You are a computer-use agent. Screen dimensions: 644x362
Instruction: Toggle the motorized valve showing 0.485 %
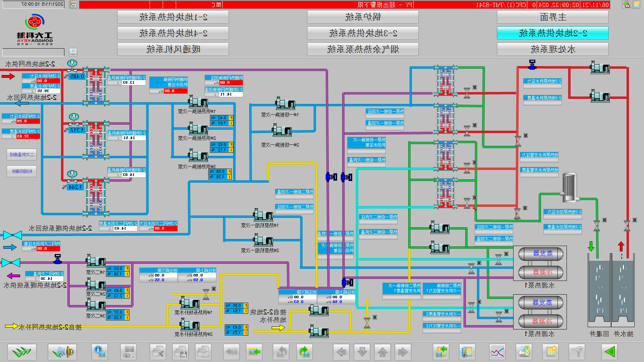pos(72,66)
